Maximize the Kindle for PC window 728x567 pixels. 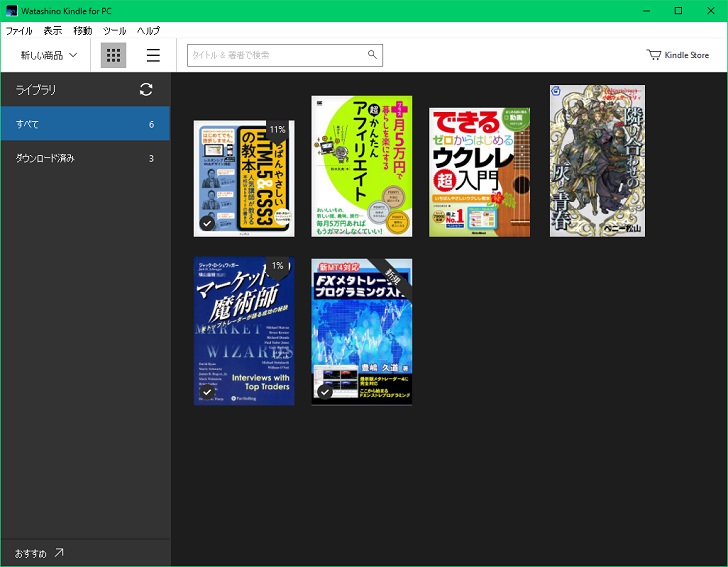[678, 11]
